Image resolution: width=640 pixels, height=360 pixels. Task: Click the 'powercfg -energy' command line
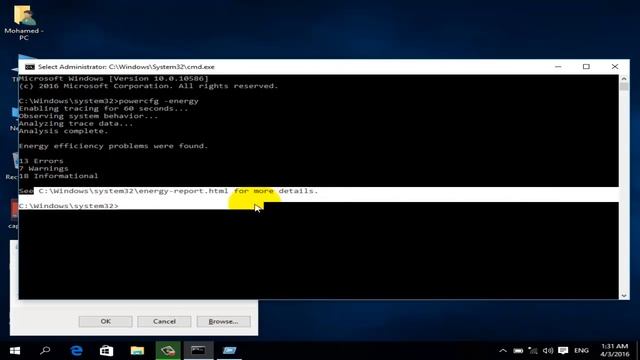click(x=109, y=101)
